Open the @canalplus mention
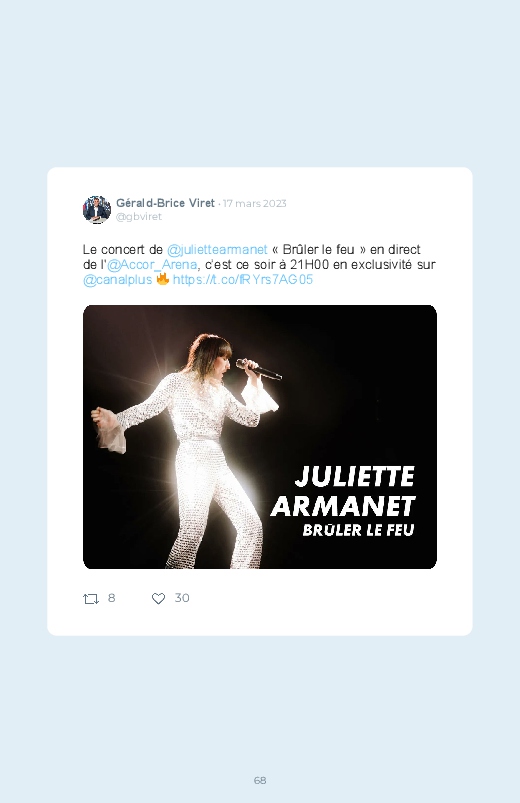 tap(117, 280)
